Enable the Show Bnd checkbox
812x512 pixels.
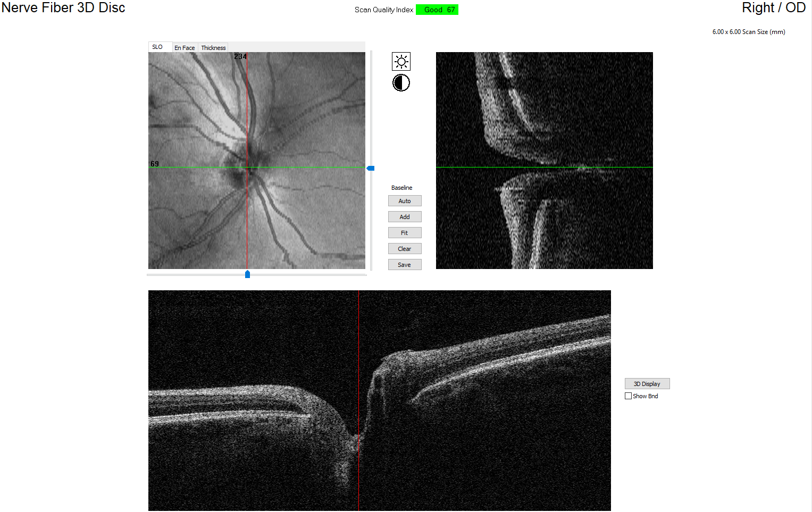tap(629, 396)
